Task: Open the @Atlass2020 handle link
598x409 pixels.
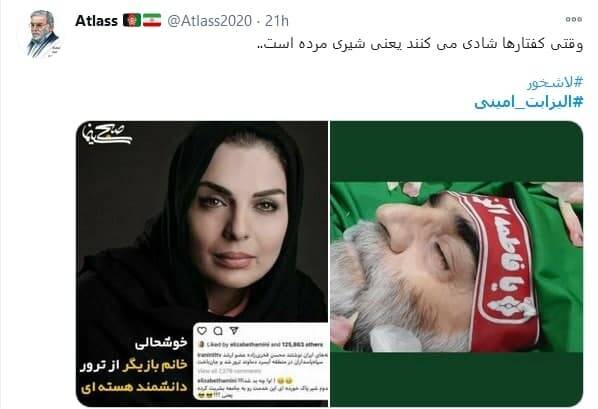Action: (x=209, y=21)
